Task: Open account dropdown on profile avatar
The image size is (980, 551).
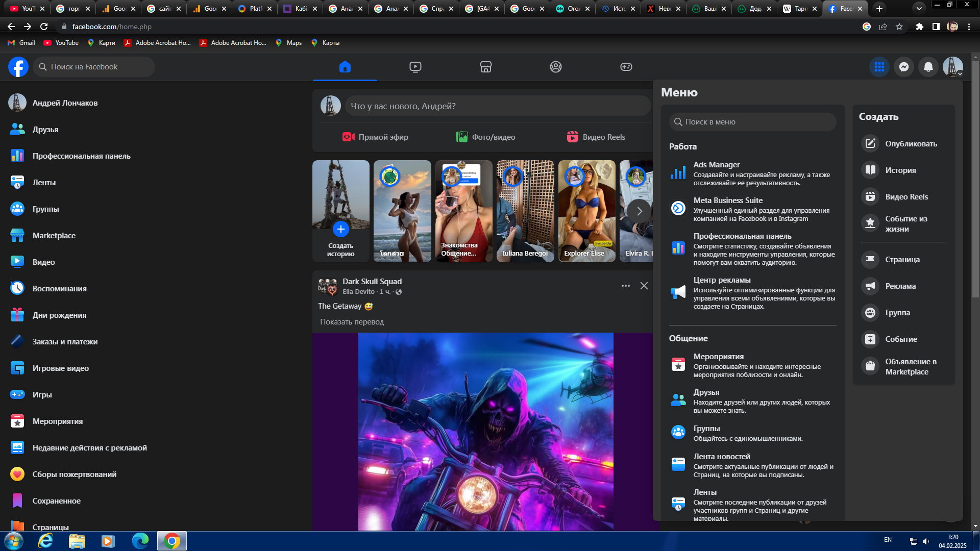Action: pos(953,67)
